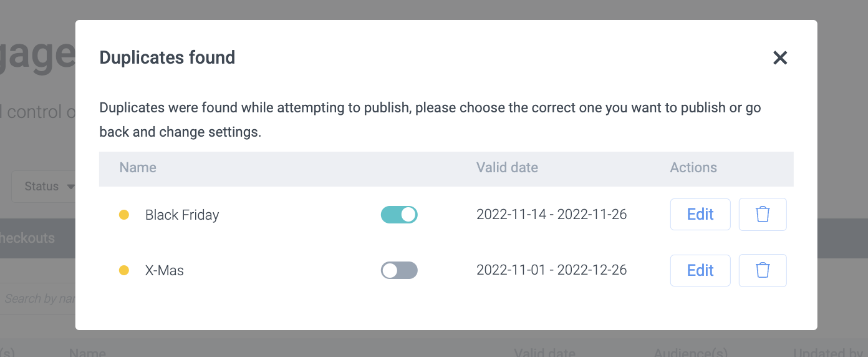Delete Black Friday using trash icon
The width and height of the screenshot is (868, 357).
click(762, 215)
